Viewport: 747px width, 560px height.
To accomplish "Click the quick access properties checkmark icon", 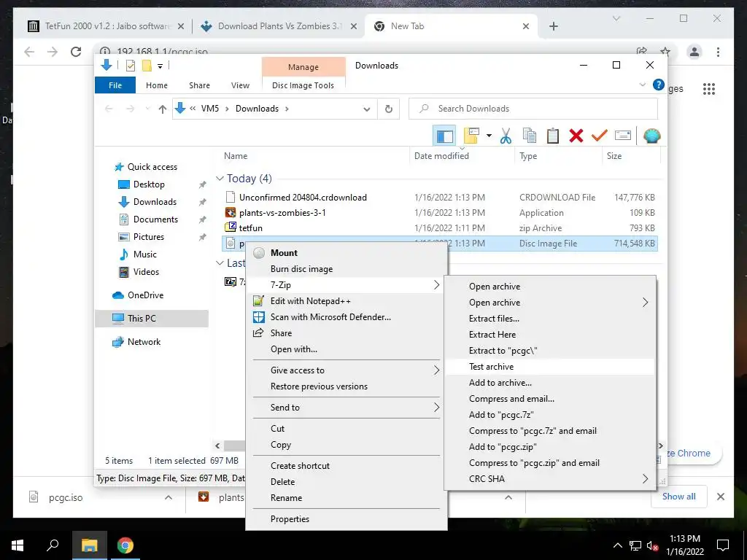I will 130,66.
